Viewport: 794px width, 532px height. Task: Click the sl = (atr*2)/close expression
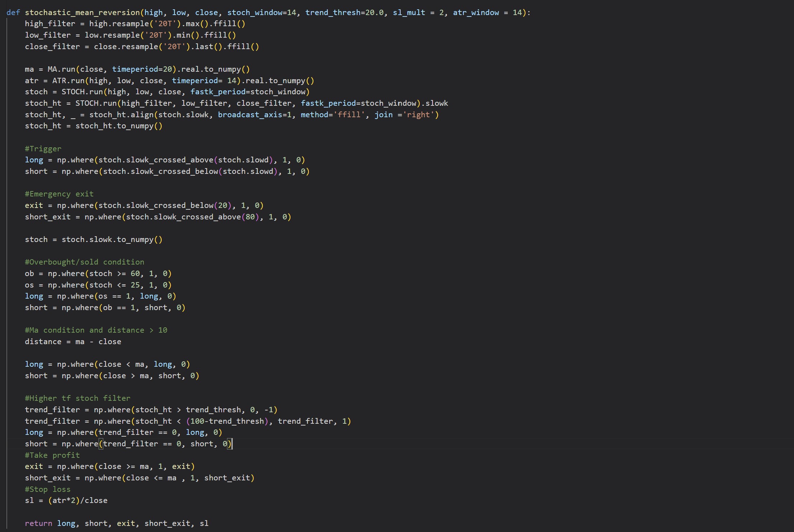66,500
